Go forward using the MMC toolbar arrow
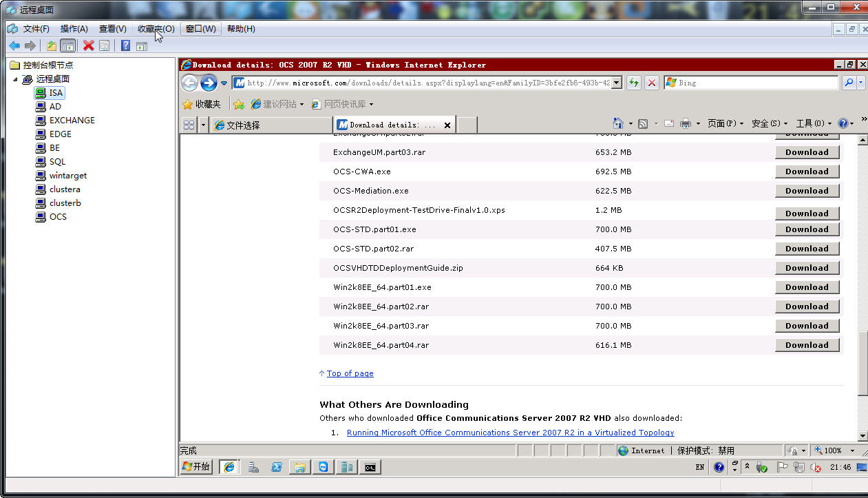Screen dimensions: 868x498 (x=30, y=46)
